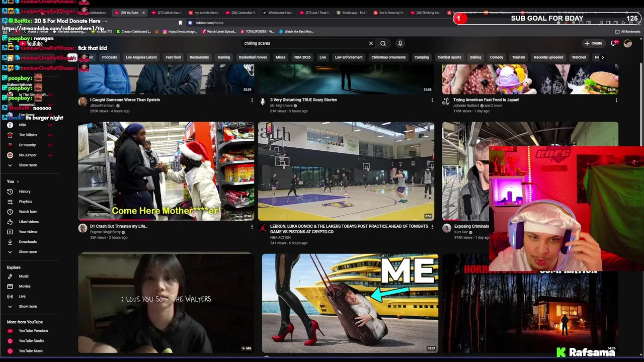
Task: Click the magnifier search button
Action: (383, 43)
